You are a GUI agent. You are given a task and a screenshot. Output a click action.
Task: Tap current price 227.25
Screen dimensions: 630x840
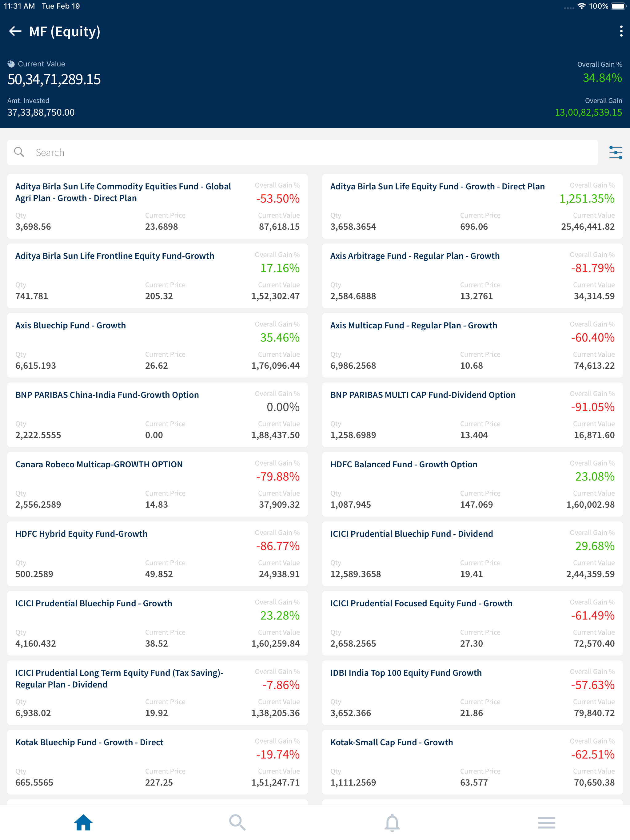coord(159,783)
